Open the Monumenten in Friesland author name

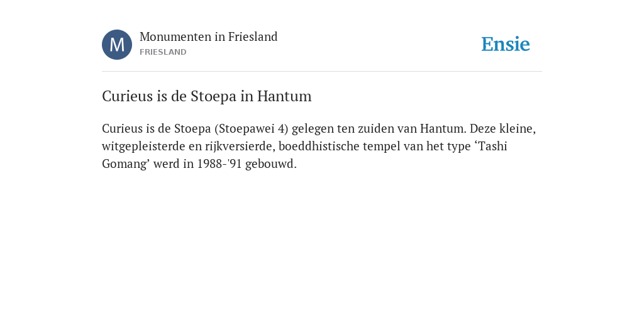coord(209,37)
